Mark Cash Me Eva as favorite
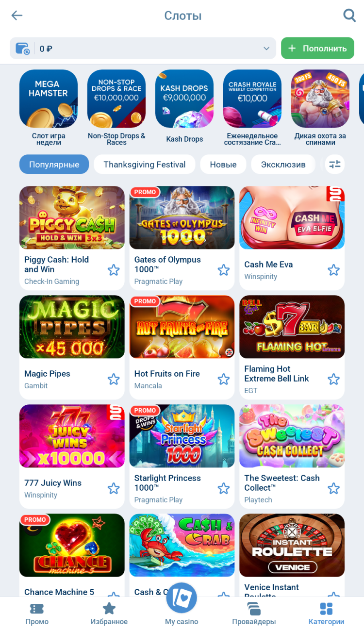This screenshot has height=631, width=364. [x=333, y=270]
